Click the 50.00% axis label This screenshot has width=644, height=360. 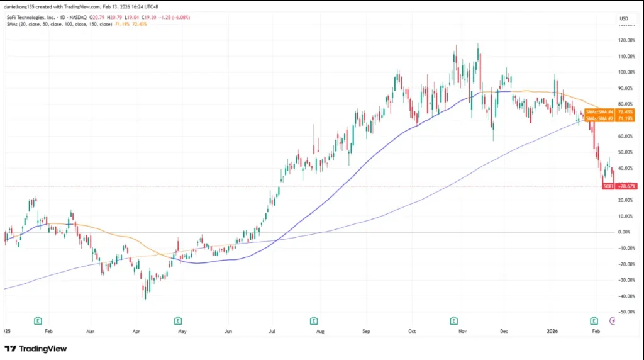(627, 152)
